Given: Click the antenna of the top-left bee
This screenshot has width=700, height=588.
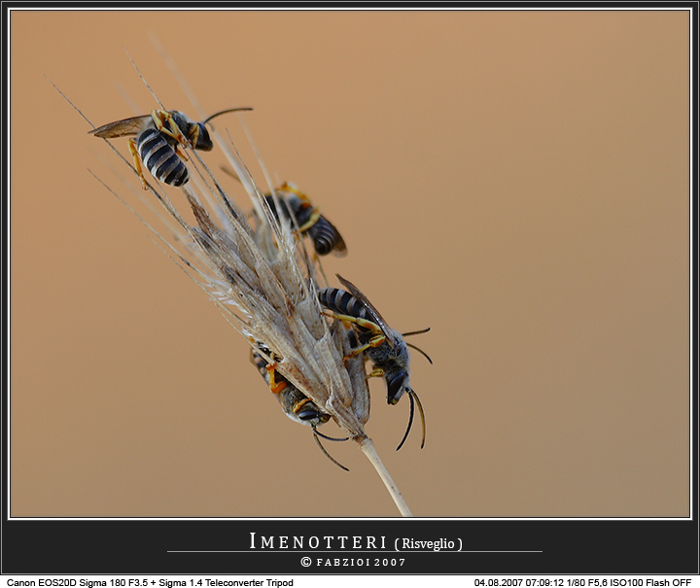Looking at the screenshot, I should click(x=227, y=113).
